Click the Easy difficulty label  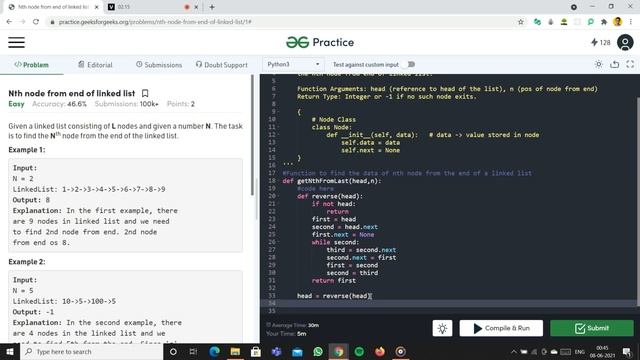click(x=16, y=104)
